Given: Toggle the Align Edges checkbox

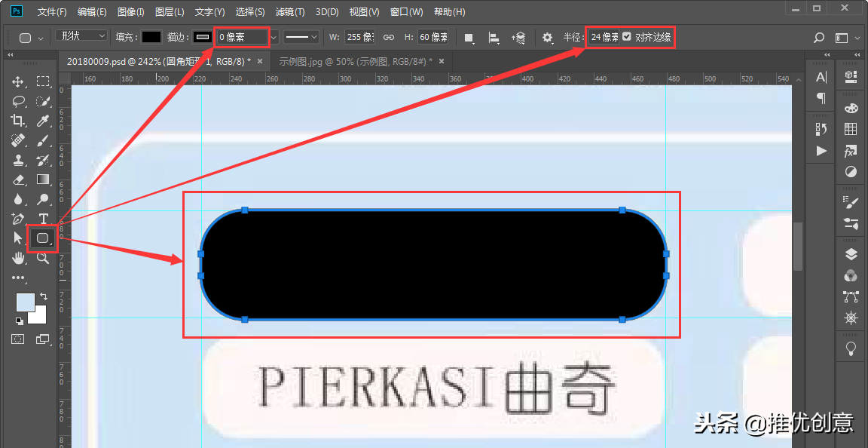Looking at the screenshot, I should (x=627, y=37).
